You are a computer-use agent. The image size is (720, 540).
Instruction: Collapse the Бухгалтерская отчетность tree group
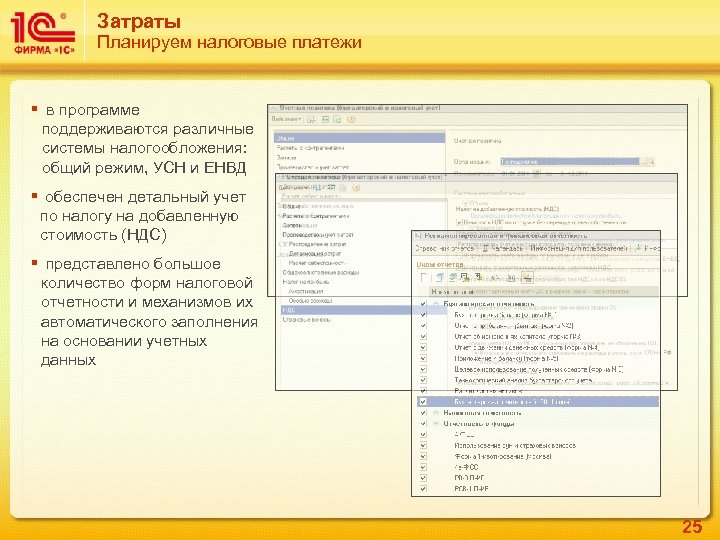click(x=436, y=304)
